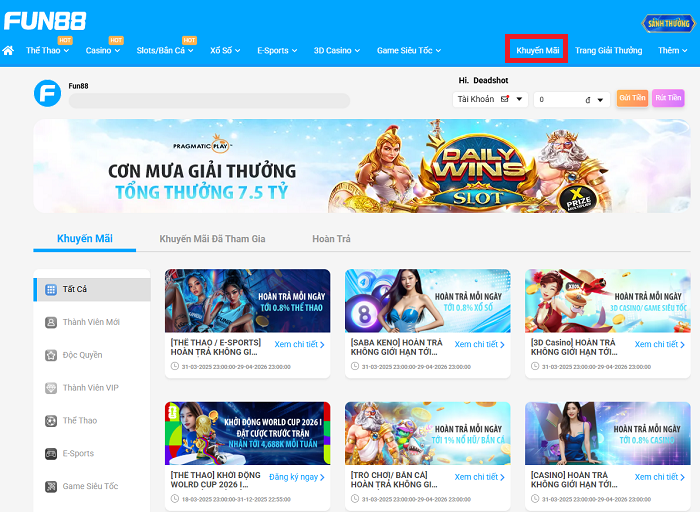Click Hi. Deadshot greeting text
Screen dimensions: 700x512
(483, 80)
